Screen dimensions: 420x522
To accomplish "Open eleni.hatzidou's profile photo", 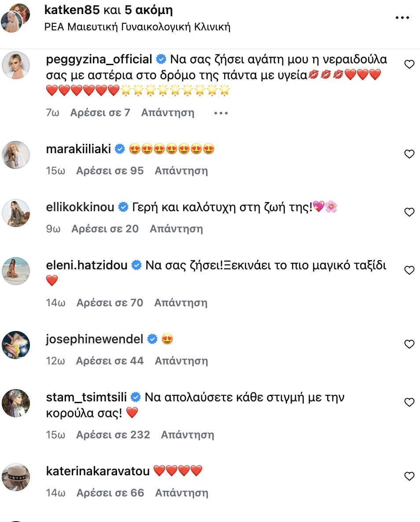I will (x=16, y=271).
